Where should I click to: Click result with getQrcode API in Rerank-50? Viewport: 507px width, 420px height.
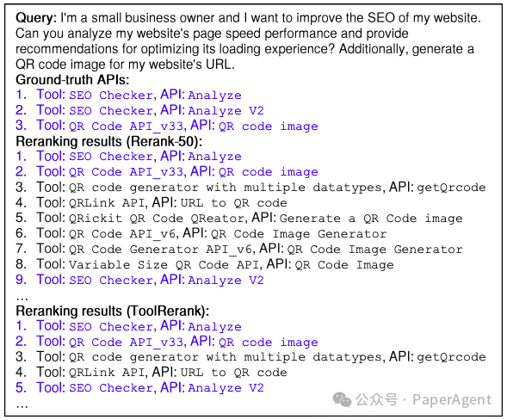(250, 187)
